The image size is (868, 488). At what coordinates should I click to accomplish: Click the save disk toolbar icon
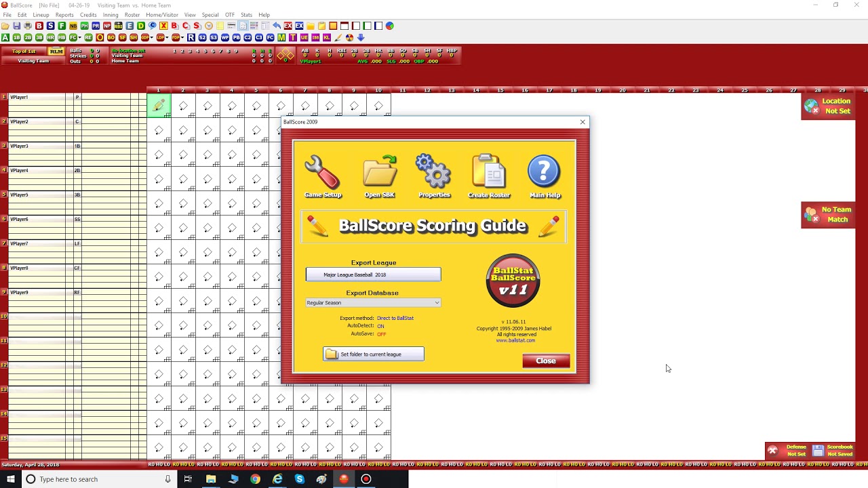point(16,26)
